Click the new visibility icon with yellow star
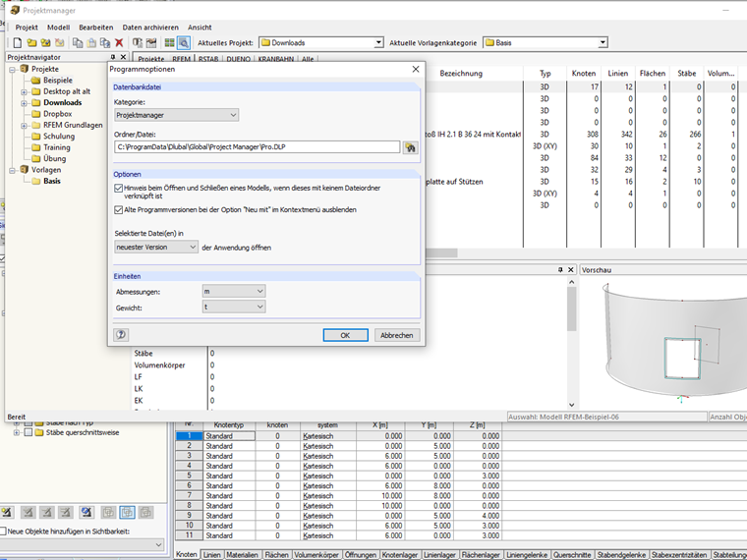This screenshot has width=747, height=560. click(7, 513)
